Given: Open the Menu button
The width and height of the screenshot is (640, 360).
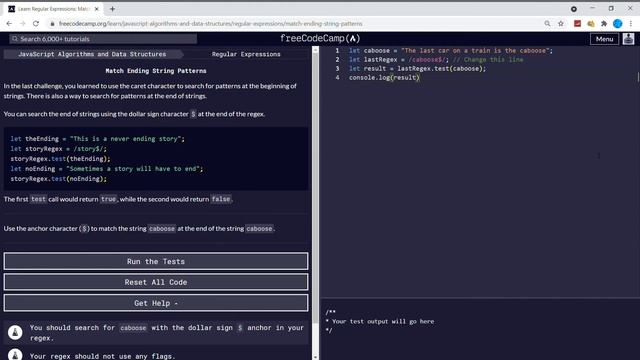Looking at the screenshot, I should click(x=604, y=39).
